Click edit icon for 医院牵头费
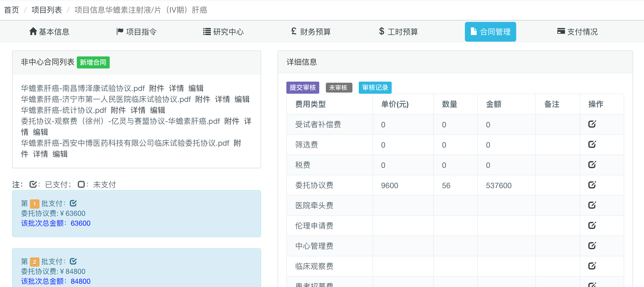644x287 pixels. pyautogui.click(x=592, y=205)
